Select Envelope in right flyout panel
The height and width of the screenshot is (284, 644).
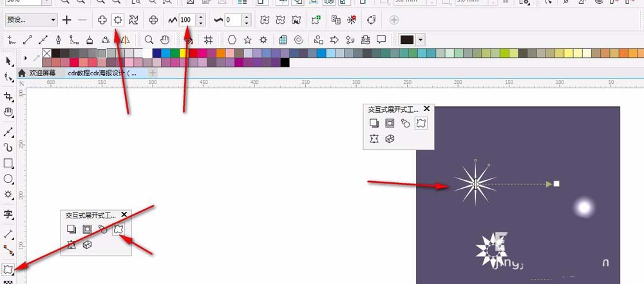pos(374,139)
